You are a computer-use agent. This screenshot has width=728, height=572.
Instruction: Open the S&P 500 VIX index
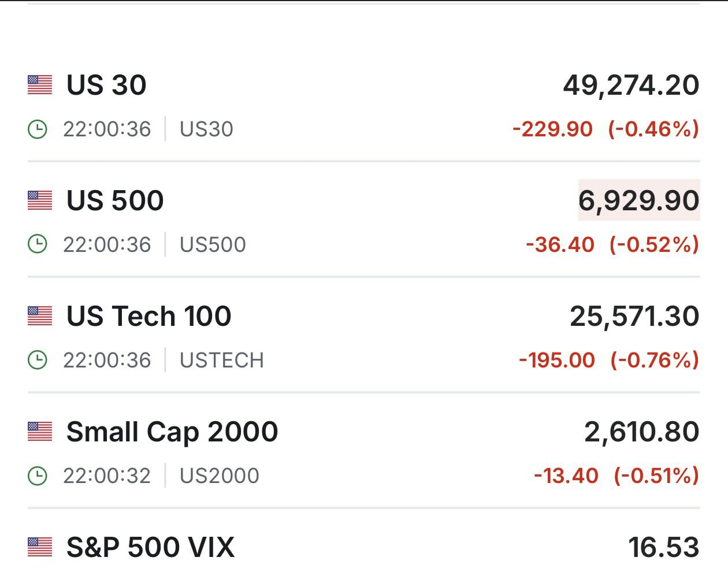[x=151, y=547]
